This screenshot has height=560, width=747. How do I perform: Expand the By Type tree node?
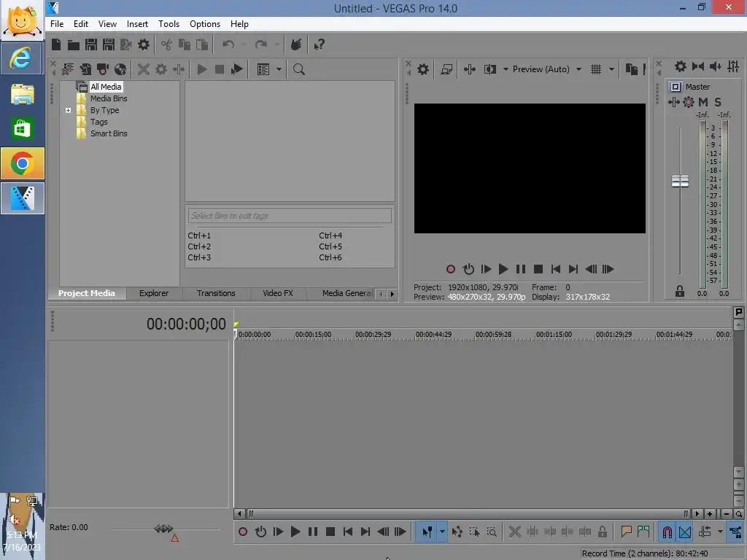click(68, 111)
